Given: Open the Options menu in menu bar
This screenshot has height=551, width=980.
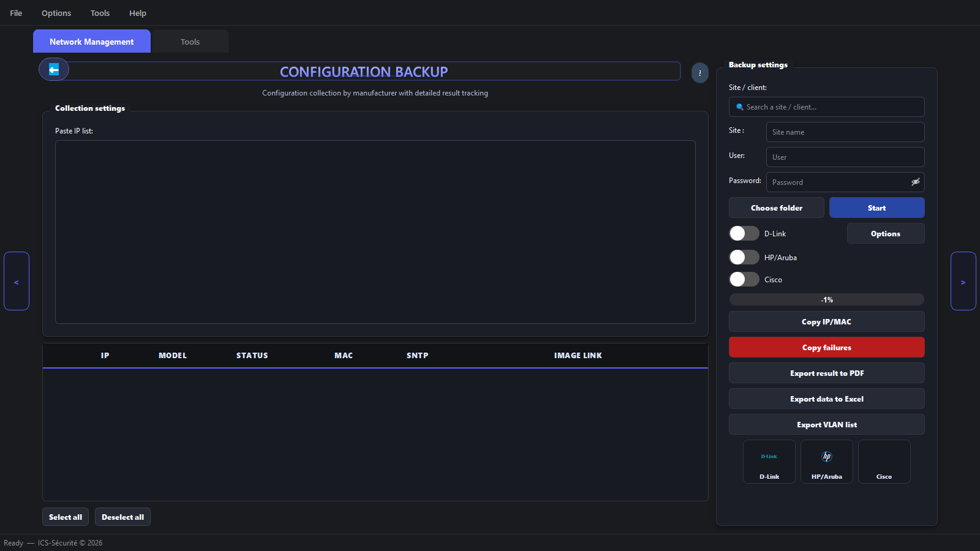Looking at the screenshot, I should (x=56, y=13).
